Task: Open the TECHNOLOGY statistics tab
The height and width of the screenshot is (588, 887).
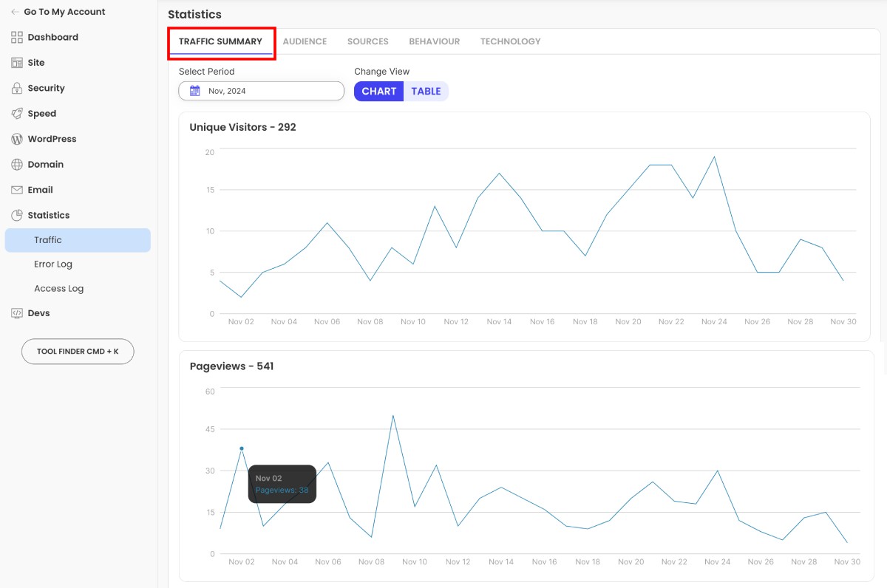Action: (x=510, y=41)
